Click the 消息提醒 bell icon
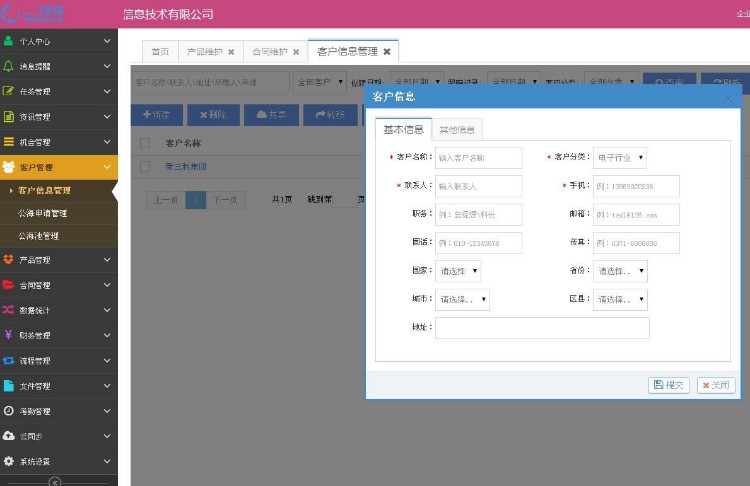This screenshot has height=486, width=750. [8, 66]
